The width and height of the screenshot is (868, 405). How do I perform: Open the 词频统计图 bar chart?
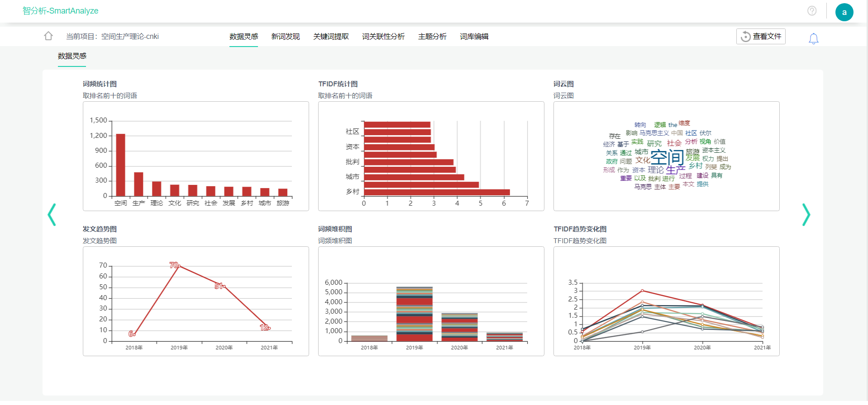pyautogui.click(x=196, y=156)
